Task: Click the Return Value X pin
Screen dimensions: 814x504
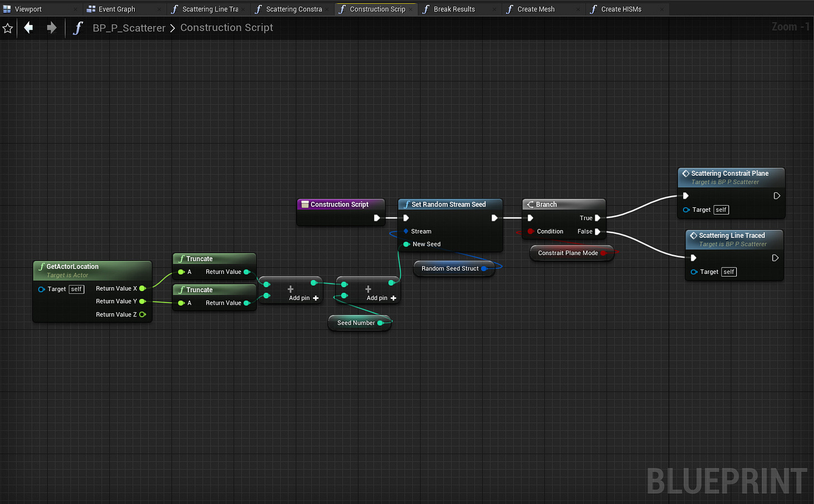Action: 143,288
